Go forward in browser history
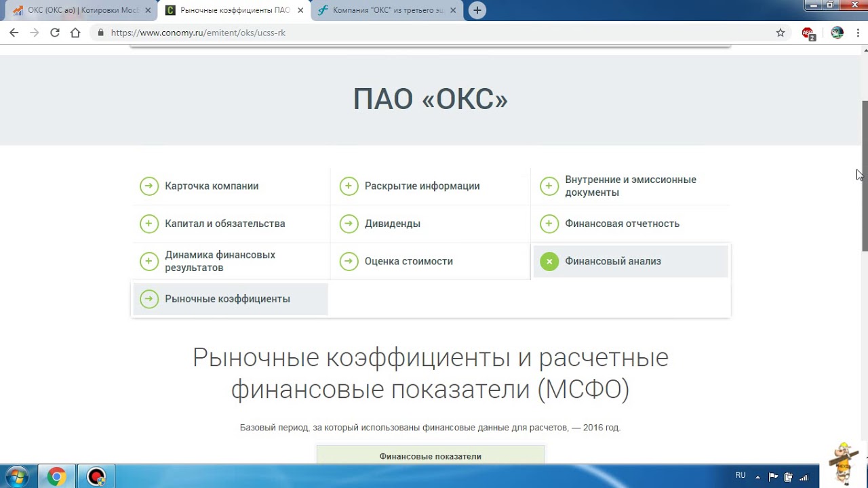This screenshot has height=488, width=868. [x=34, y=33]
